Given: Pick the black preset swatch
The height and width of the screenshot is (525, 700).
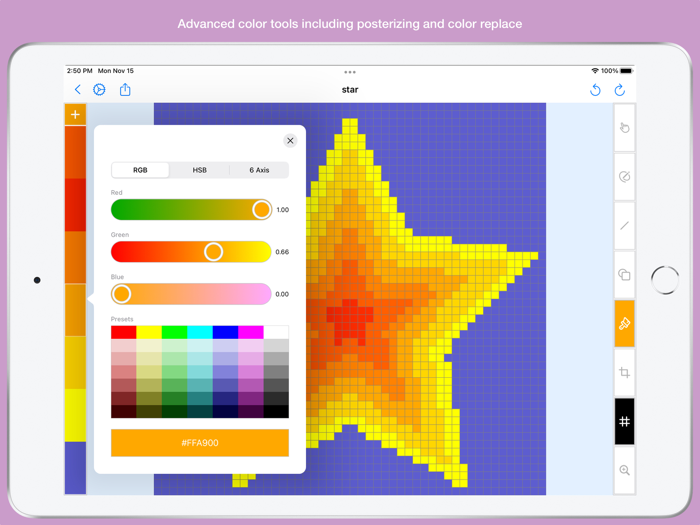Looking at the screenshot, I should coord(276,412).
